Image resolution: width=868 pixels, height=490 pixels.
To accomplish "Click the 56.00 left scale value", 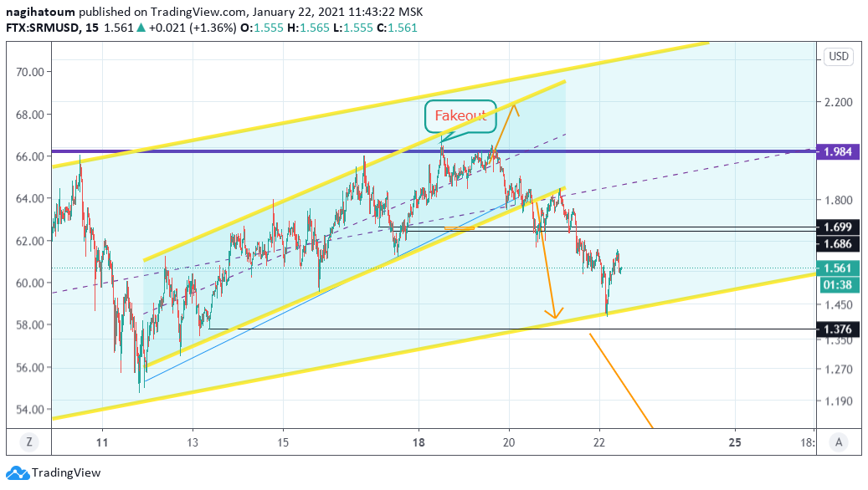I will click(30, 368).
